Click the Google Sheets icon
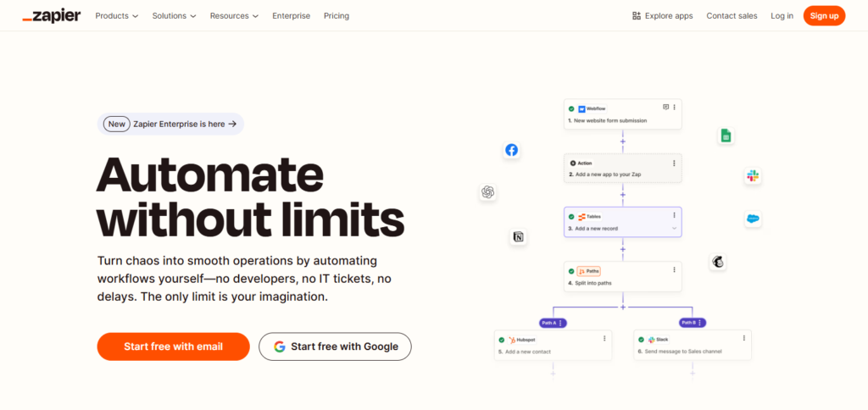 click(x=726, y=136)
